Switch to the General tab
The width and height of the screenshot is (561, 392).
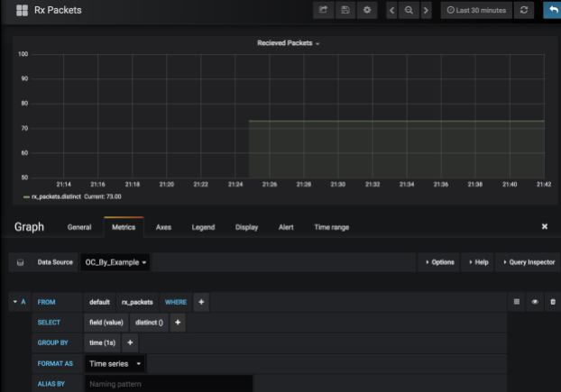click(x=79, y=227)
